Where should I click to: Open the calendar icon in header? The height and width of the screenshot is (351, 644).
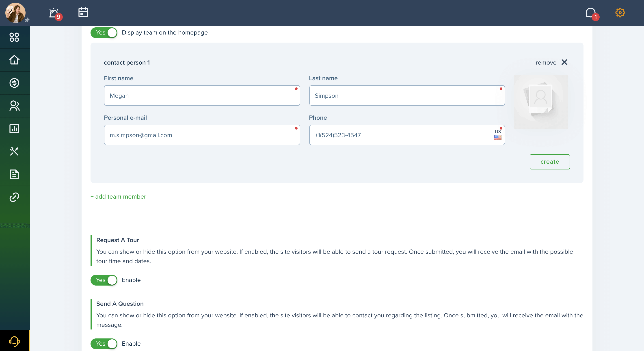(x=83, y=12)
